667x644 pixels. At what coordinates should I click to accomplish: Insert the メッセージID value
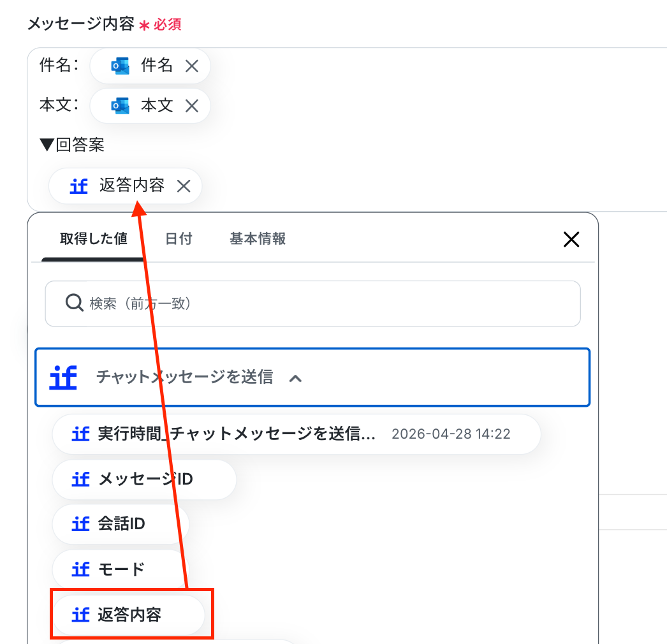[x=145, y=479]
